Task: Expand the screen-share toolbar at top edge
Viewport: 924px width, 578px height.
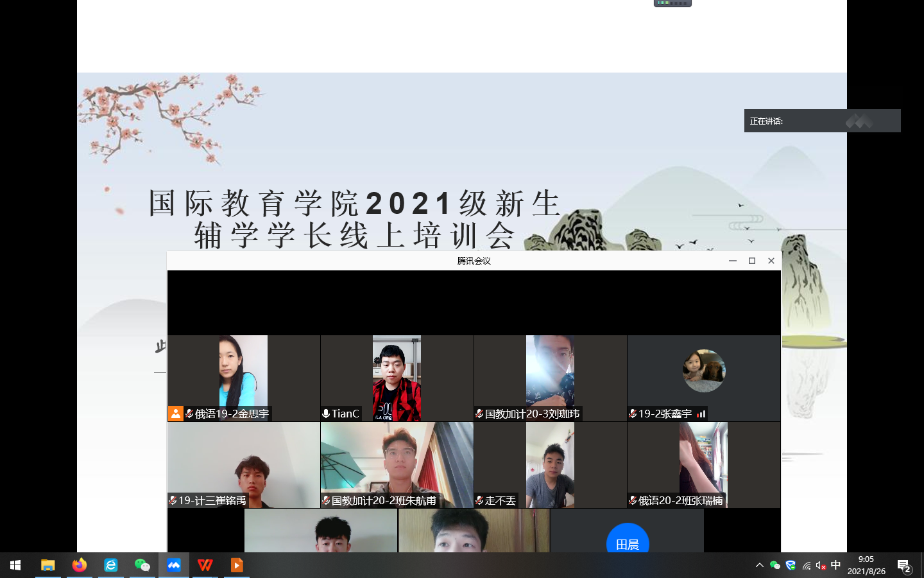Action: (672, 3)
